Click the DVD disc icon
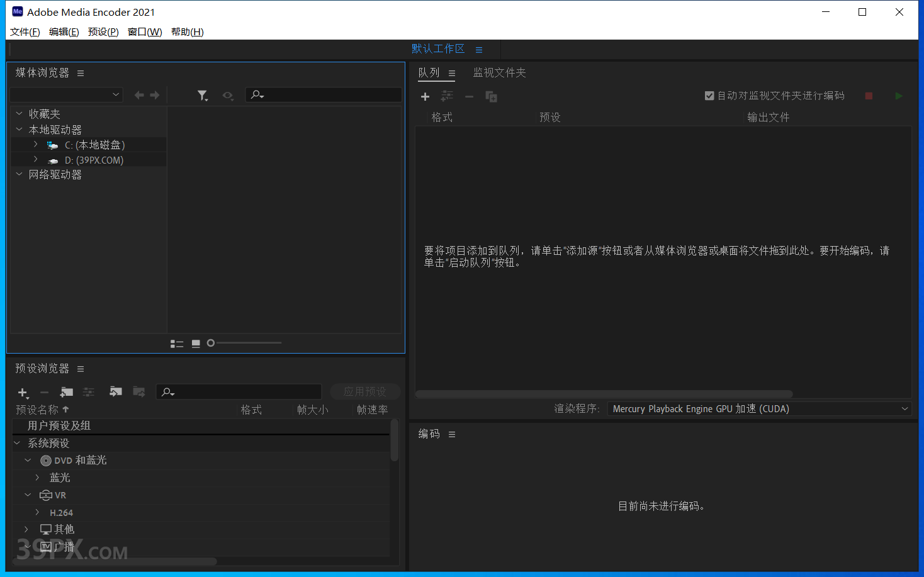This screenshot has height=577, width=924. [46, 461]
